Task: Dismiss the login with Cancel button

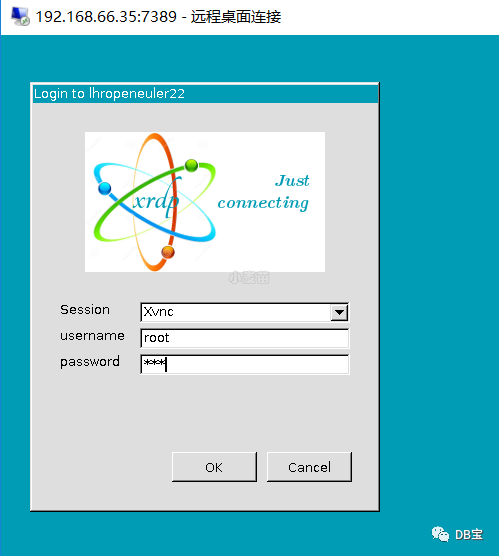Action: 309,467
